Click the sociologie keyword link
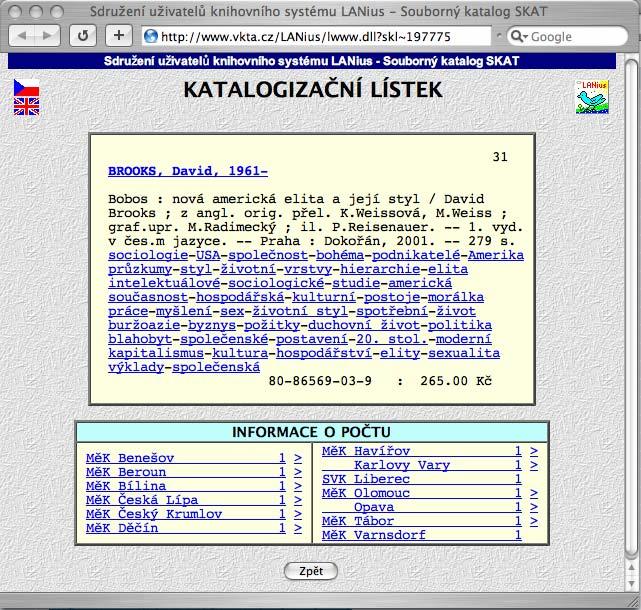 coord(148,255)
